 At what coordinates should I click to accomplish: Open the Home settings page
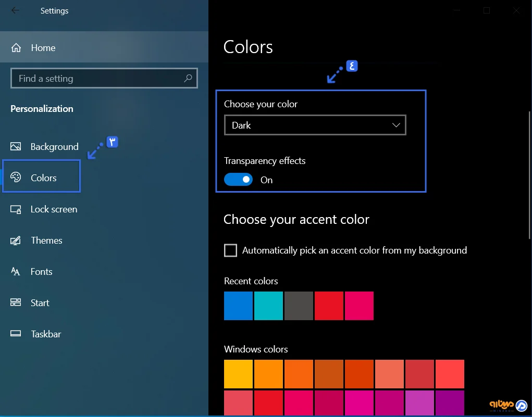pyautogui.click(x=104, y=47)
